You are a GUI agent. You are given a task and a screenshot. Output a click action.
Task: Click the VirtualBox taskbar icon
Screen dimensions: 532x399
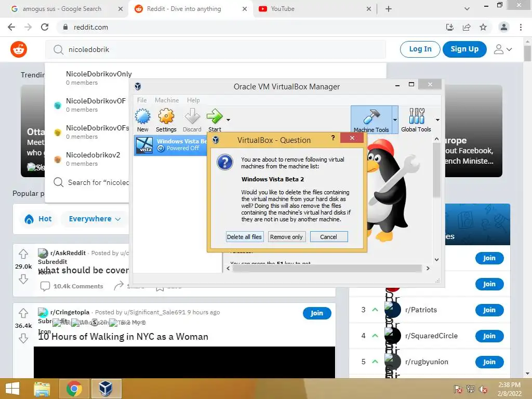(106, 389)
